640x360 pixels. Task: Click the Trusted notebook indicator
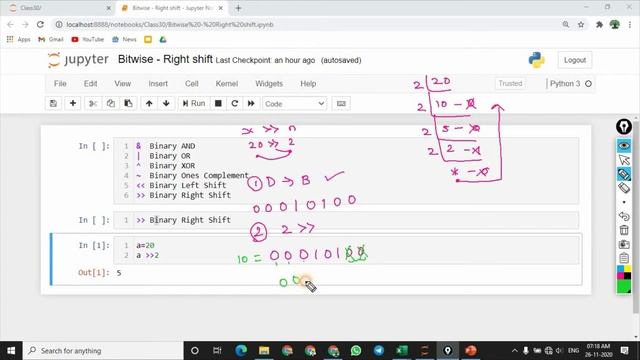click(x=510, y=83)
